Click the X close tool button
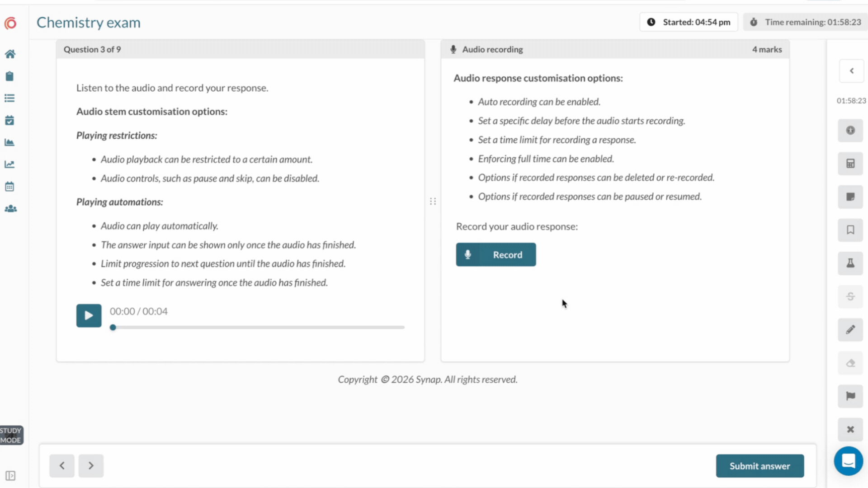Viewport: 868px width, 488px height. pos(850,429)
